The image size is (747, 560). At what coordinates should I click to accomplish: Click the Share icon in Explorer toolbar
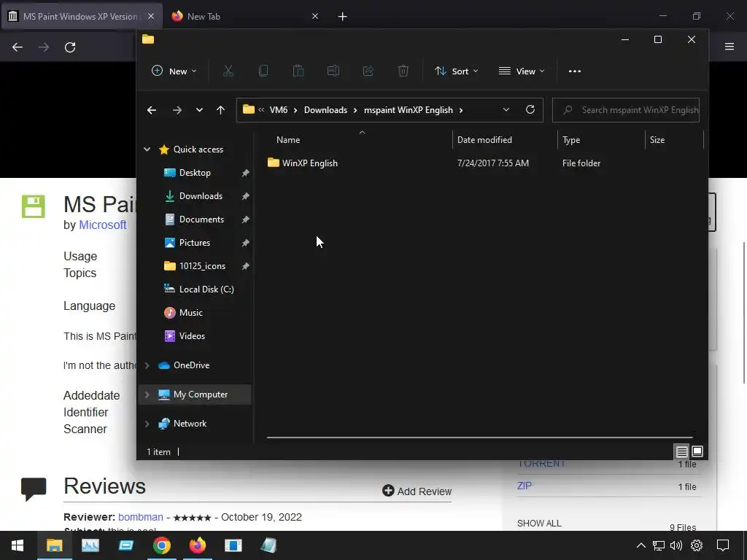pos(368,71)
